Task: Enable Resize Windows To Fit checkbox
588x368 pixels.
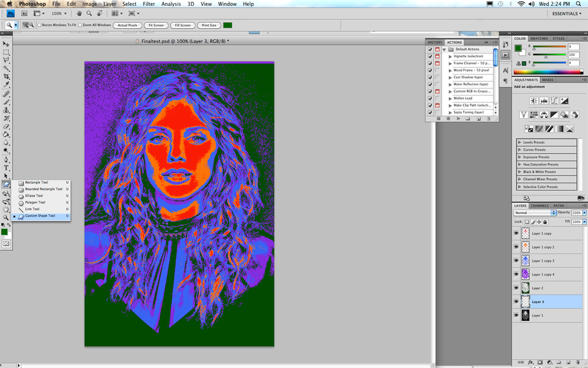Action: point(39,25)
